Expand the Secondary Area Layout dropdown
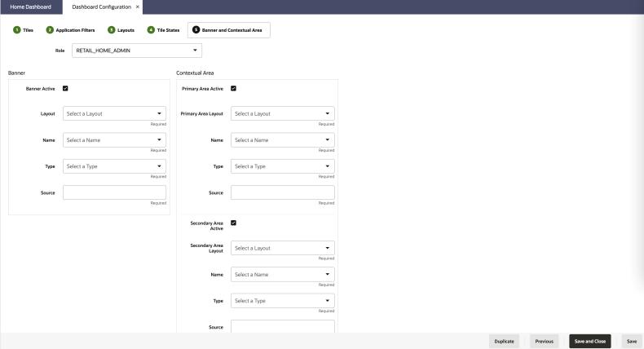This screenshot has height=349, width=644. pos(283,248)
